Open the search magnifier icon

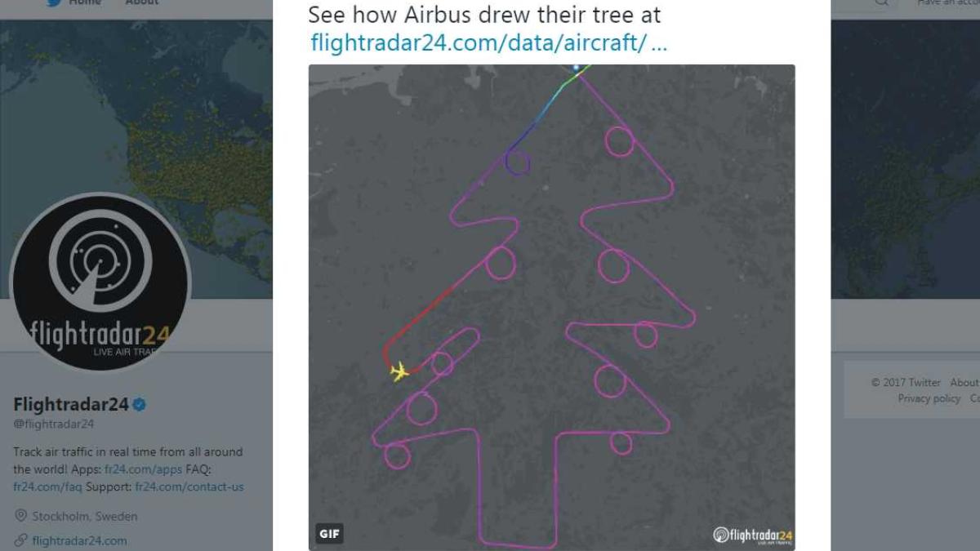click(882, 4)
